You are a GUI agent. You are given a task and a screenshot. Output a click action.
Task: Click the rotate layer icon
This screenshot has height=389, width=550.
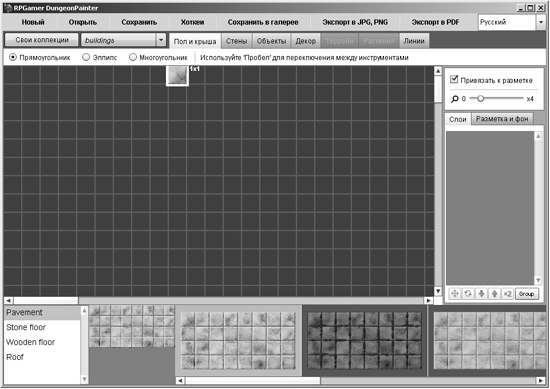[468, 294]
